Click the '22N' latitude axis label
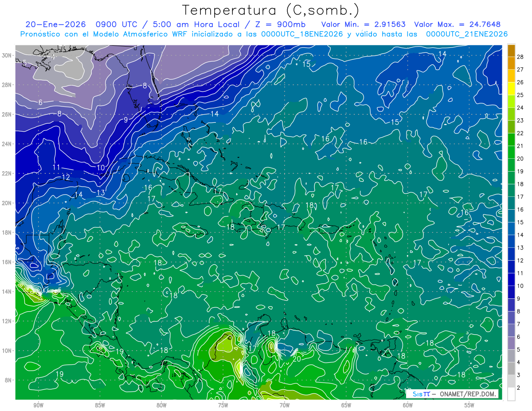Image resolution: width=532 pixels, height=411 pixels. pyautogui.click(x=7, y=173)
